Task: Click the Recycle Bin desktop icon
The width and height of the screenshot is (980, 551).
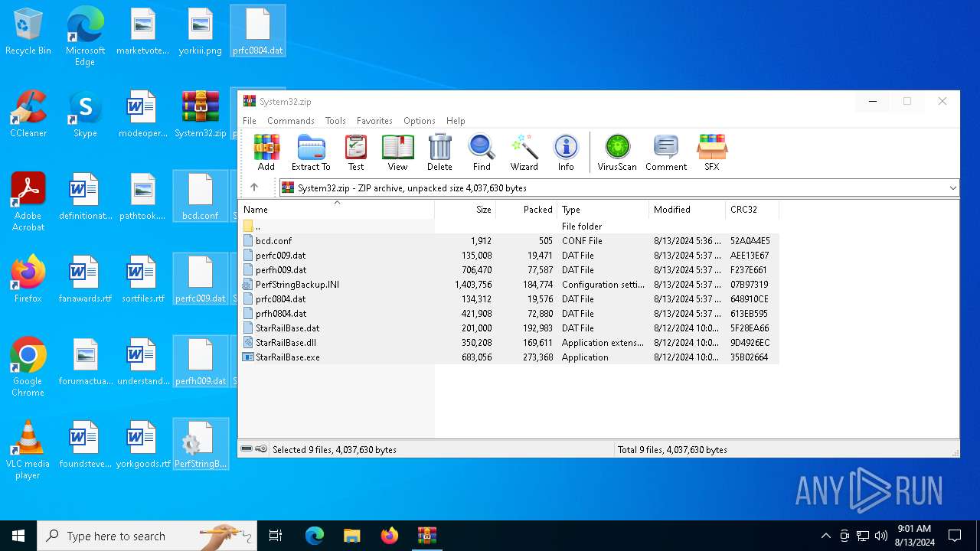Action: (x=28, y=32)
